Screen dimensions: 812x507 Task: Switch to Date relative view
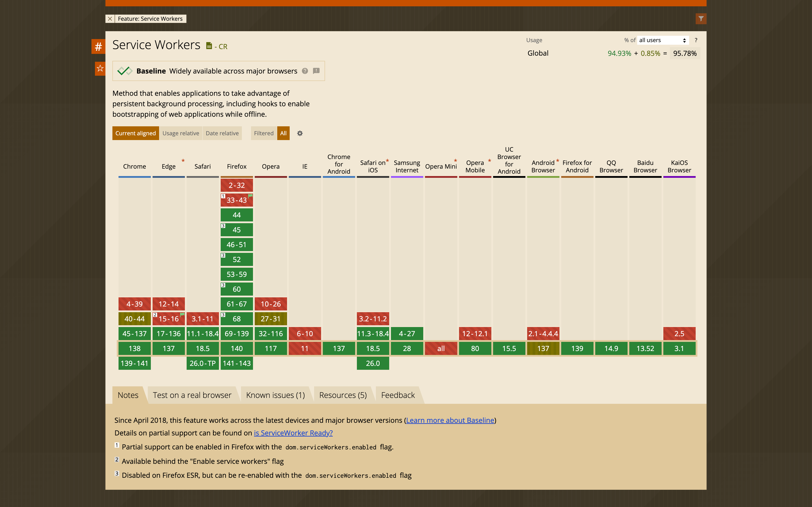click(222, 133)
